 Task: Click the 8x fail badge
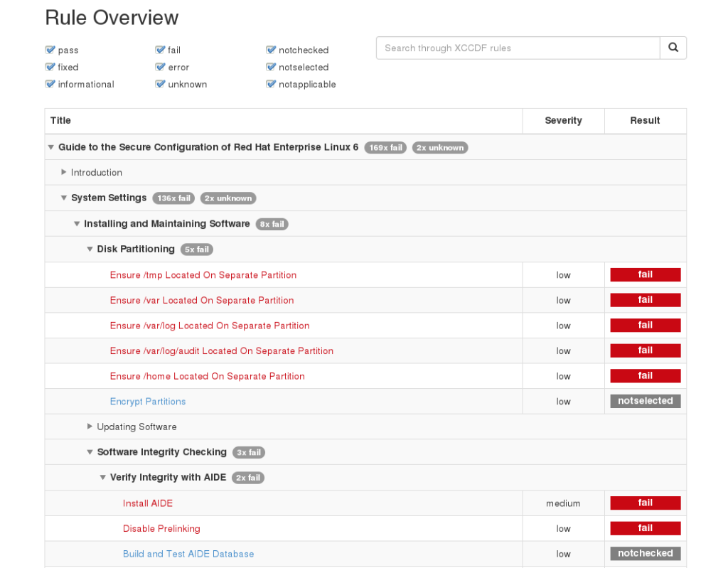272,225
